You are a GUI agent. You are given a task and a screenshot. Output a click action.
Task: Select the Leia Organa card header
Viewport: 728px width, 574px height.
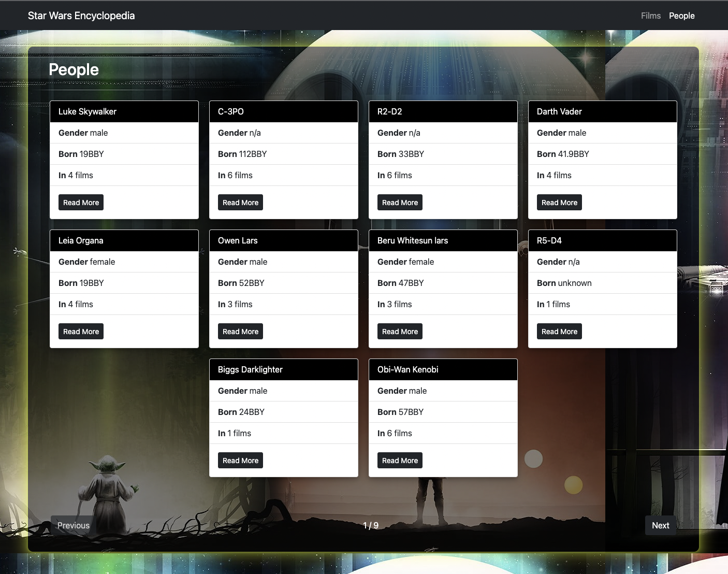tap(124, 240)
